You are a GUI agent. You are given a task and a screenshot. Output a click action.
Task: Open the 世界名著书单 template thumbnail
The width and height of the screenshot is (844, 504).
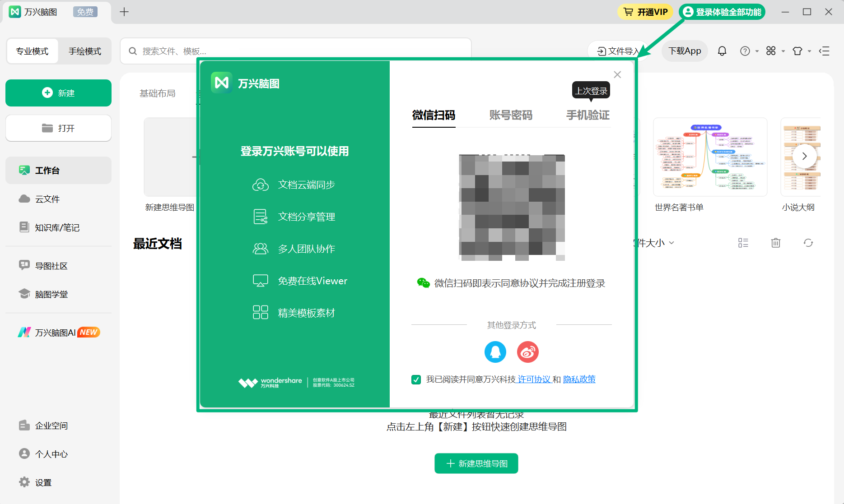(710, 157)
